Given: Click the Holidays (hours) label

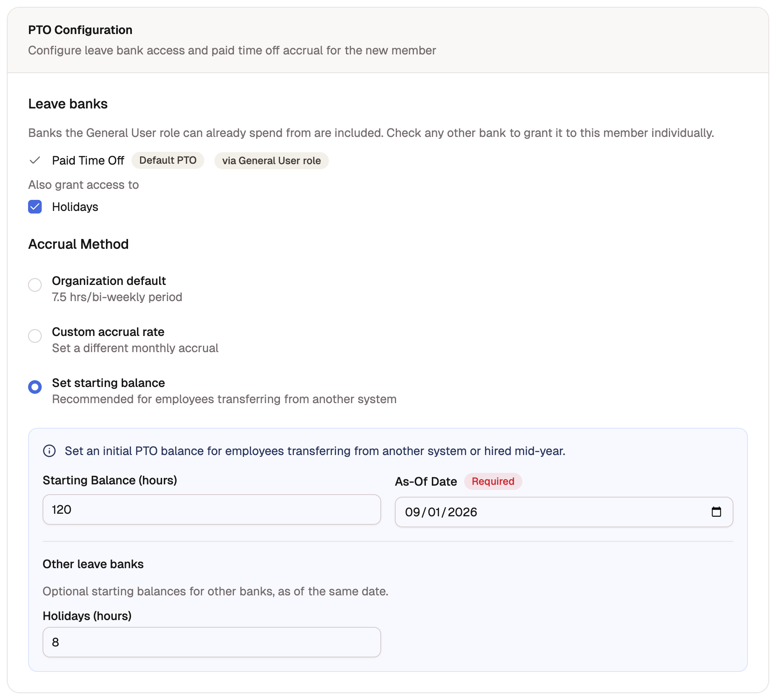Looking at the screenshot, I should coord(87,616).
